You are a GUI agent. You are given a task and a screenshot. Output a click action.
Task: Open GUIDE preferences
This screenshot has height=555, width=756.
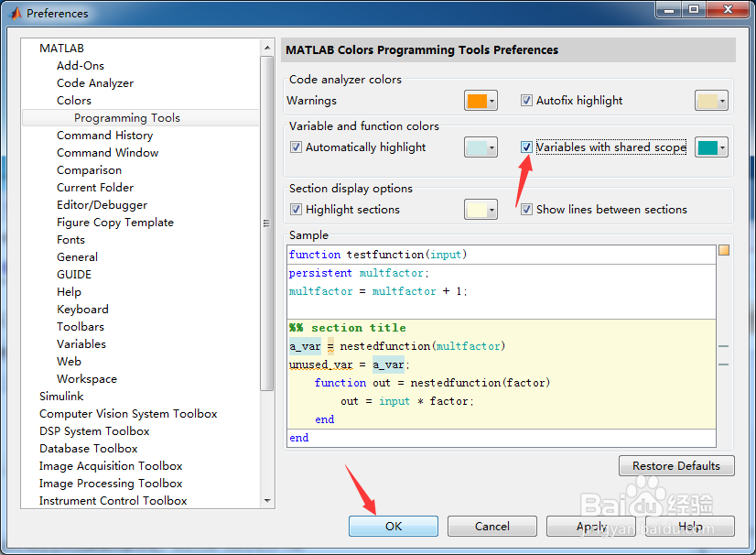(x=74, y=274)
